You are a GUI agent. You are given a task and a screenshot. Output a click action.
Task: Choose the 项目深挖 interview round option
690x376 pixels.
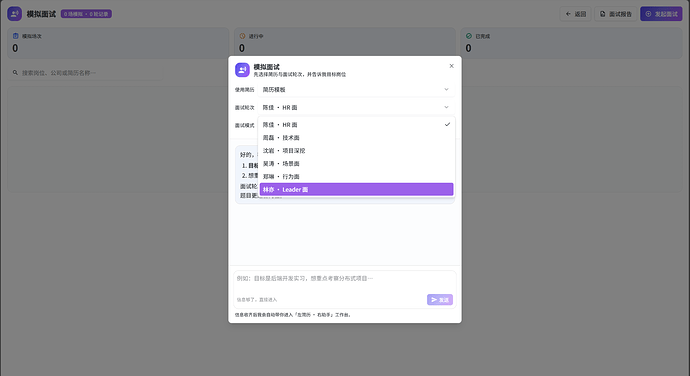click(x=356, y=151)
